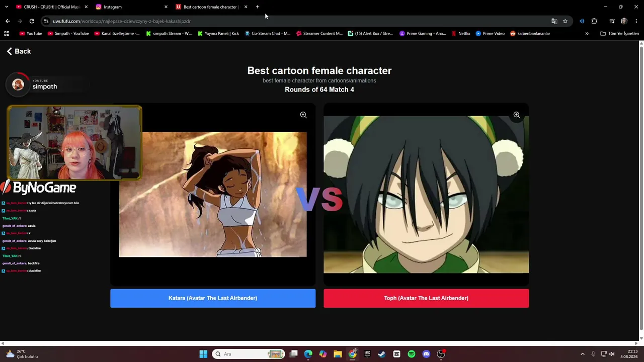Zoom into the Katara image with magnifier icon

(303, 115)
